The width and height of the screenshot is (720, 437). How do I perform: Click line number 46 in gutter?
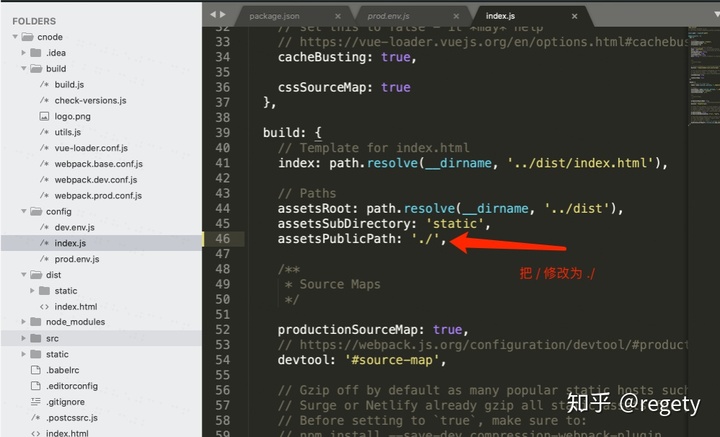point(223,239)
